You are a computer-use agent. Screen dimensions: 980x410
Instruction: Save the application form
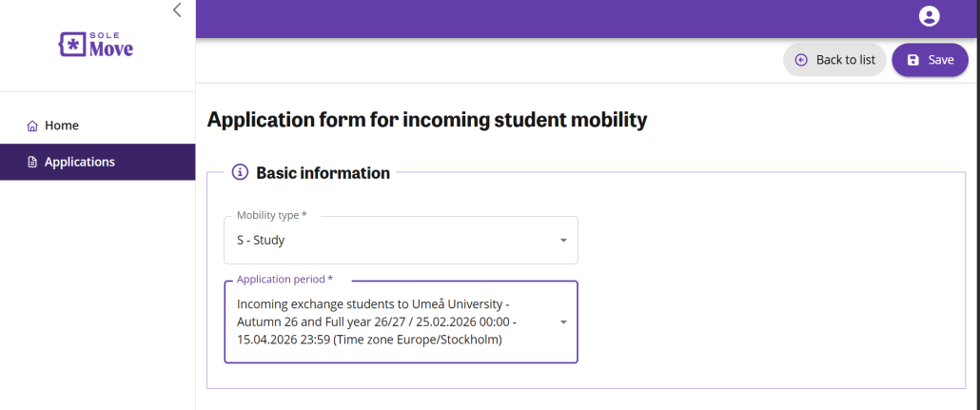point(930,60)
